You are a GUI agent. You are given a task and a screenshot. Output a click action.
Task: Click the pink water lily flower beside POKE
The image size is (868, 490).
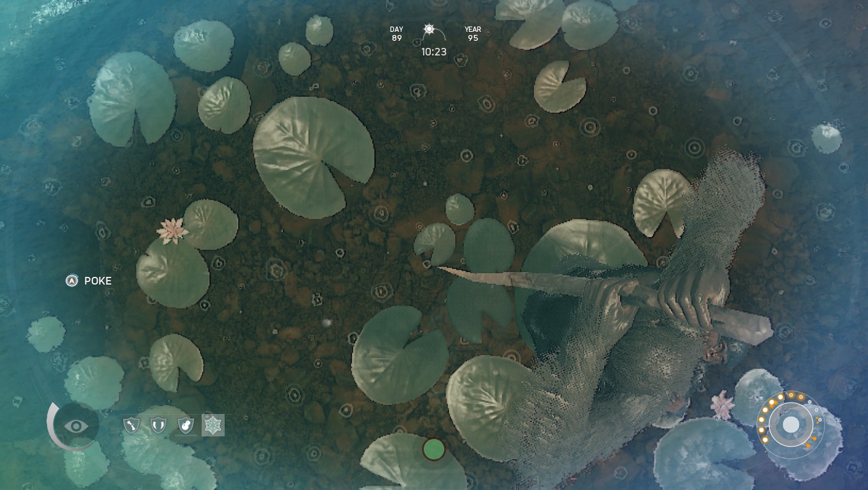click(172, 231)
